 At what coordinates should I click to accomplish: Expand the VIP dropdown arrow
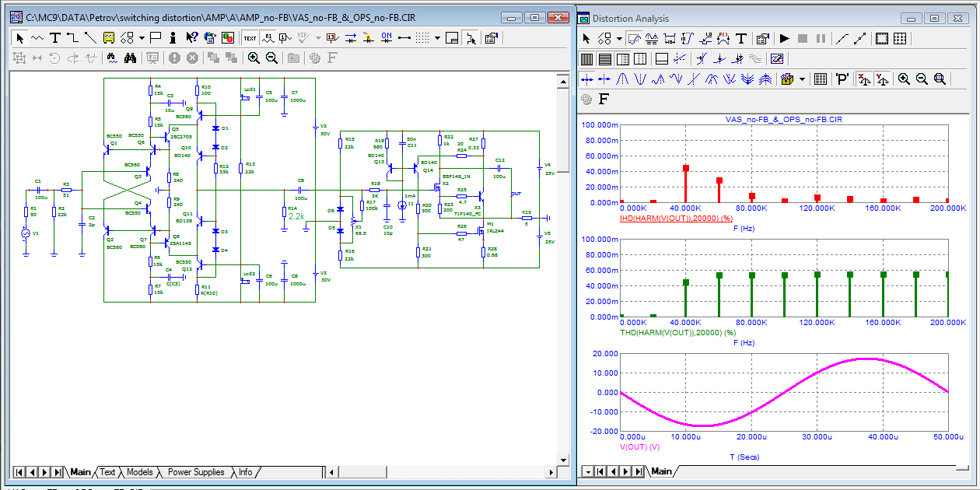[x=318, y=37]
